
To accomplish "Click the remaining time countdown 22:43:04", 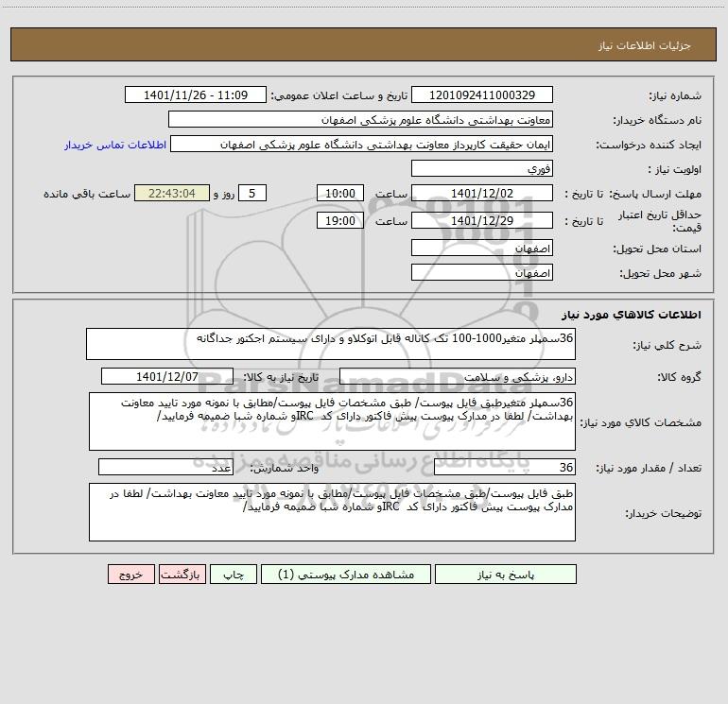I will pyautogui.click(x=172, y=193).
